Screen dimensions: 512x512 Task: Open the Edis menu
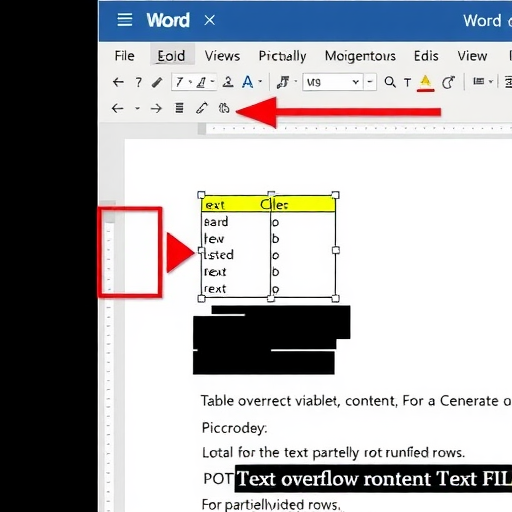click(426, 56)
